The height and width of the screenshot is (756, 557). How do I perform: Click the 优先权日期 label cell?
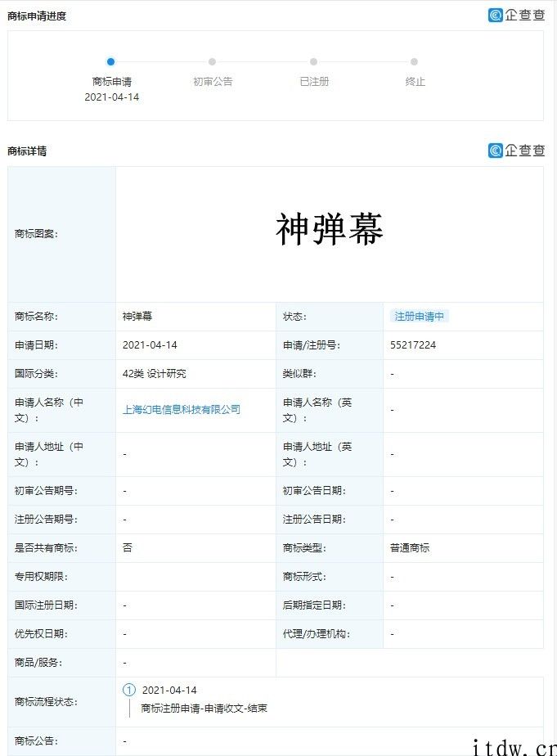61,634
